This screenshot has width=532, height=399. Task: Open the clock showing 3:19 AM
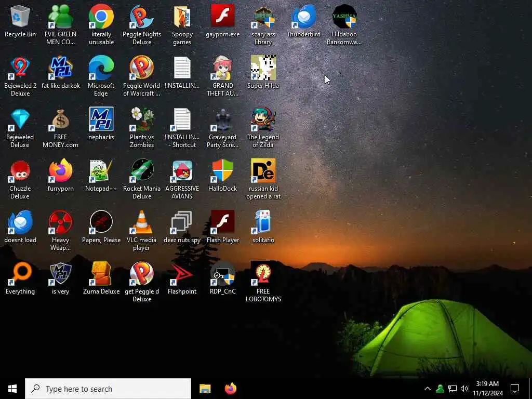pyautogui.click(x=487, y=389)
